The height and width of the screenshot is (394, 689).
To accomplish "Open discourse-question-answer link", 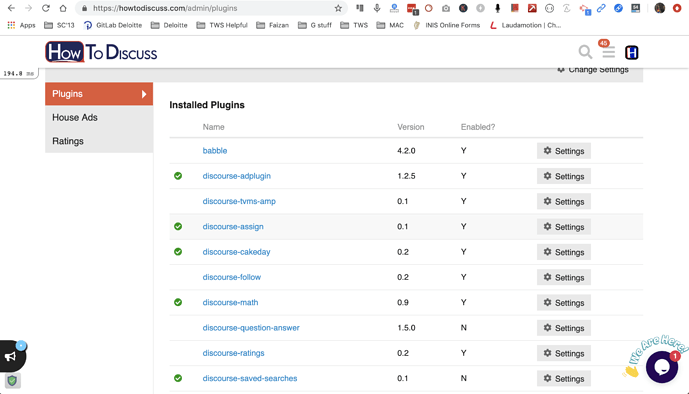I will click(x=251, y=328).
